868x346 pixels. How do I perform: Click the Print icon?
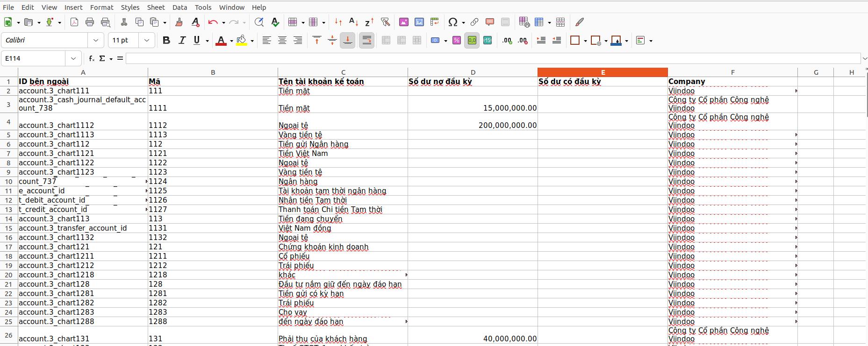90,22
